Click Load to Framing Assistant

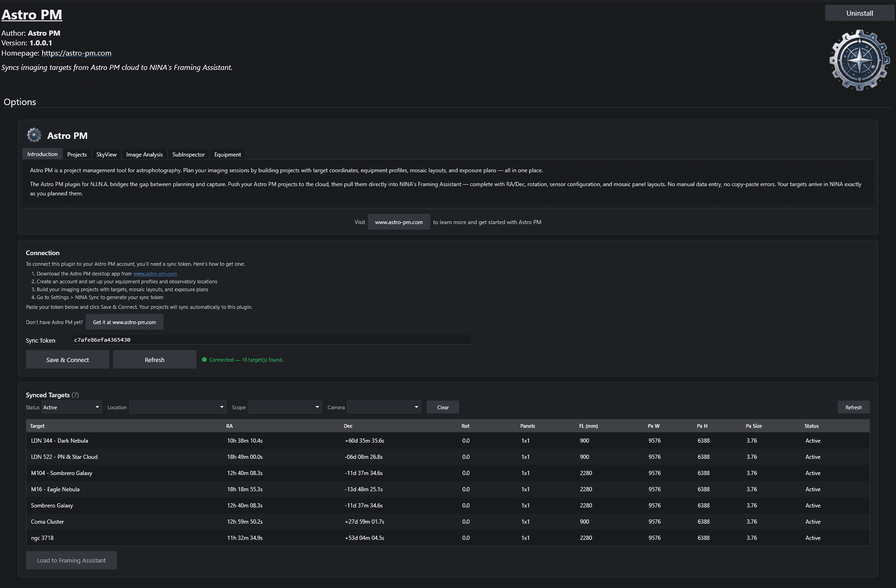(71, 560)
